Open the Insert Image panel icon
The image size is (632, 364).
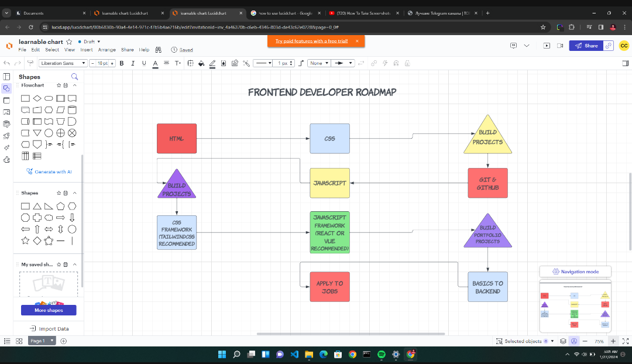(x=7, y=112)
